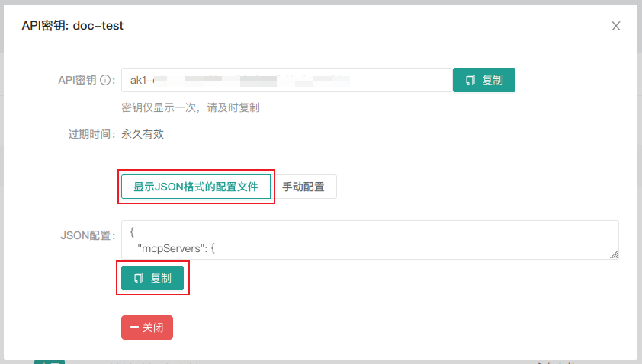Click the 过期时间 label
The height and width of the screenshot is (364, 642).
(x=91, y=134)
